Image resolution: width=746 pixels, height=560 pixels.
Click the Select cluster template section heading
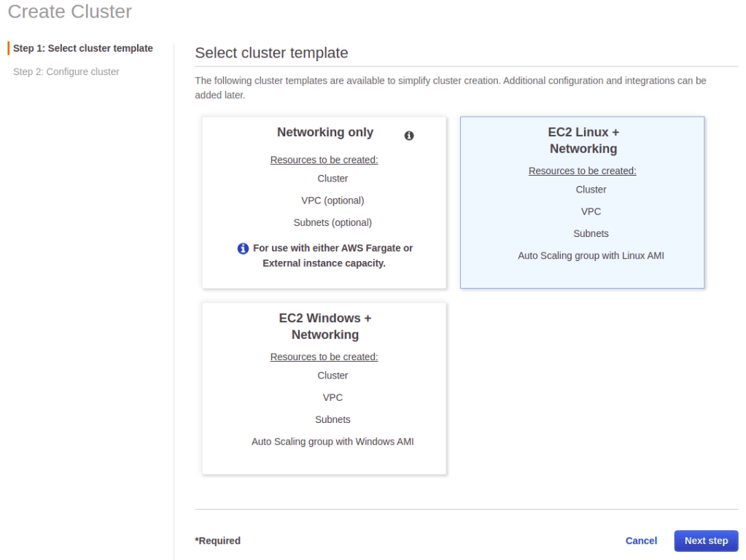click(x=271, y=52)
